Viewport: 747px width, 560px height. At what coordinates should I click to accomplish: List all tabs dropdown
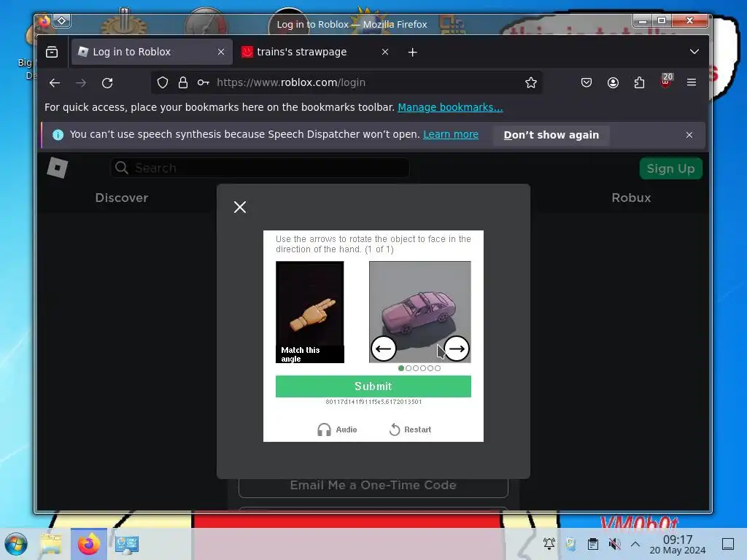(694, 52)
